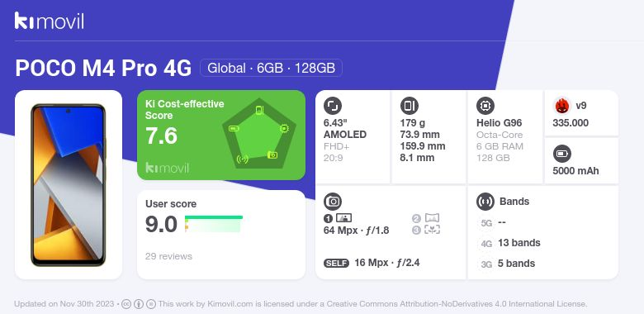Click the Bands signal icon
Image resolution: width=644 pixels, height=314 pixels.
485,202
